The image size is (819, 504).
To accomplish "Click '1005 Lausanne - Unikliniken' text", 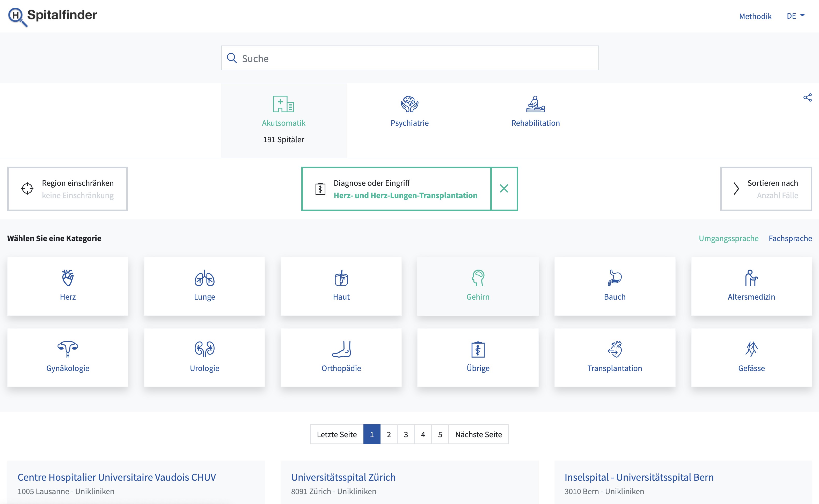I will pyautogui.click(x=66, y=491).
